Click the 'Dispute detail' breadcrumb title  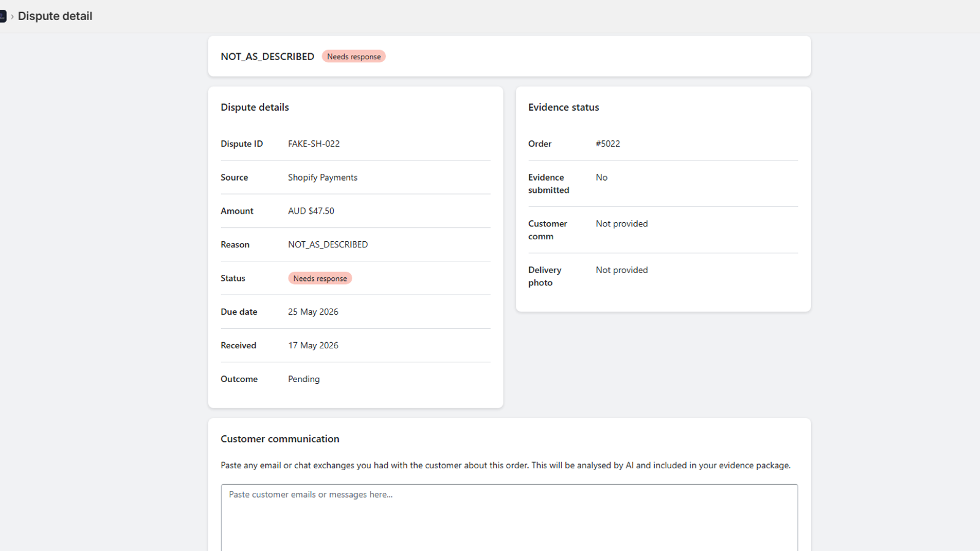55,16
